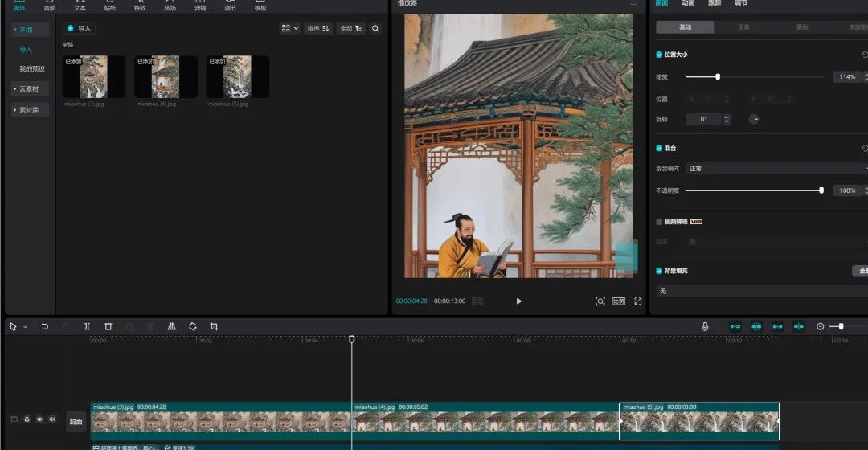868x450 pixels.
Task: Enable the 视频降噪 denoise checkbox
Action: click(x=659, y=222)
